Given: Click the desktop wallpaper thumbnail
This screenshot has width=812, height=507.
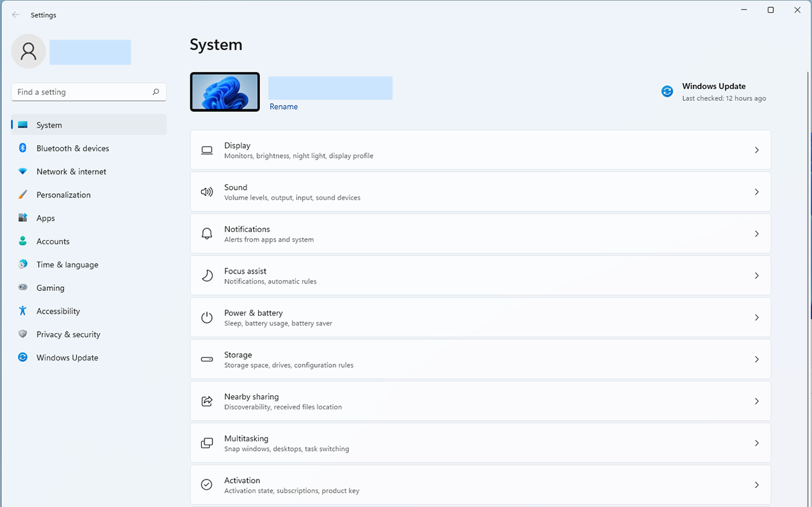Looking at the screenshot, I should [x=225, y=92].
